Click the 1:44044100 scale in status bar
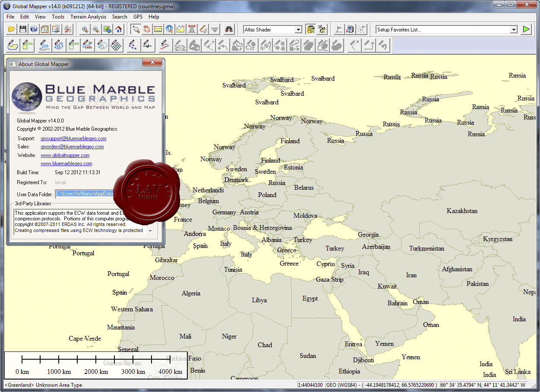 pos(310,385)
